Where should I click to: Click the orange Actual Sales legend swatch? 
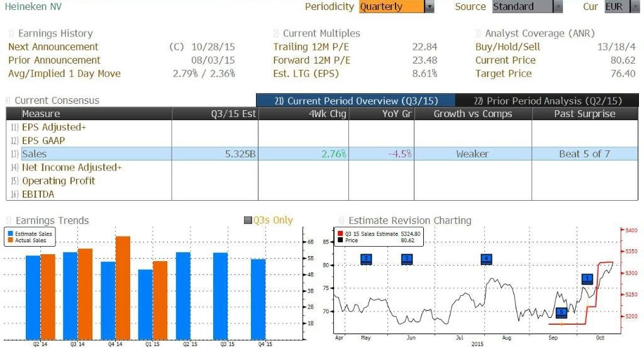pos(10,240)
